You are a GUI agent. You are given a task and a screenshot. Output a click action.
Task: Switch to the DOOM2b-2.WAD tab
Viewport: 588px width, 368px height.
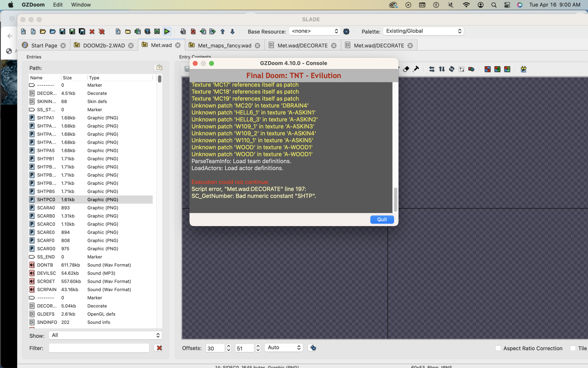click(104, 45)
